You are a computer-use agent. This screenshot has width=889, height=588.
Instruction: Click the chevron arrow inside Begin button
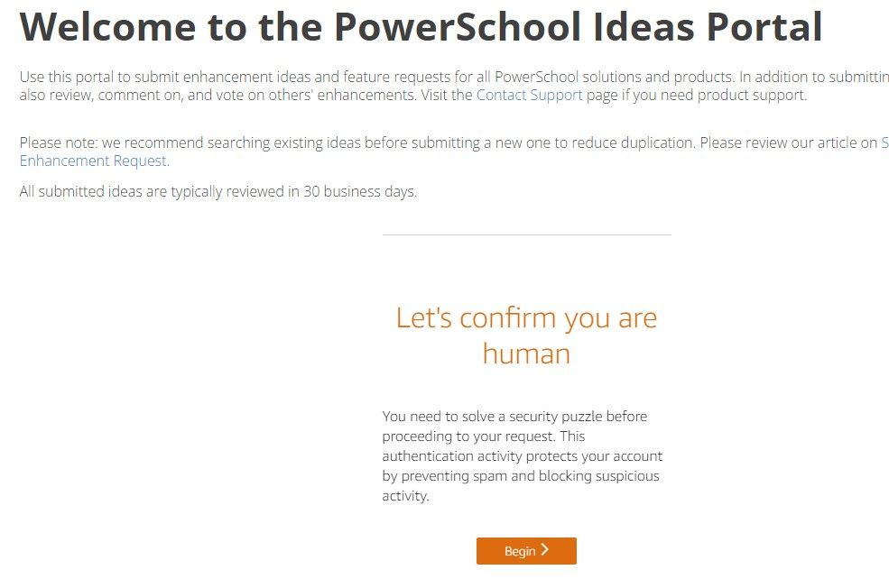pyautogui.click(x=544, y=550)
